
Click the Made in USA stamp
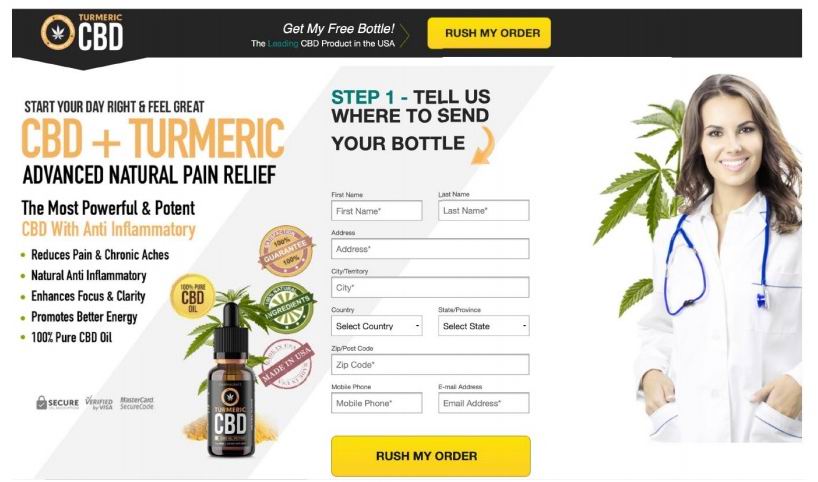[x=287, y=364]
